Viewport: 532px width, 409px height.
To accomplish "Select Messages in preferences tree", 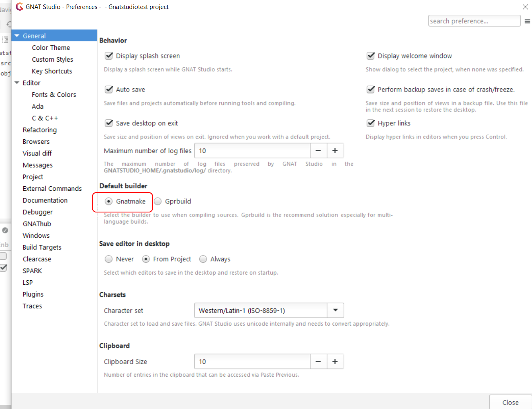I will click(x=38, y=165).
